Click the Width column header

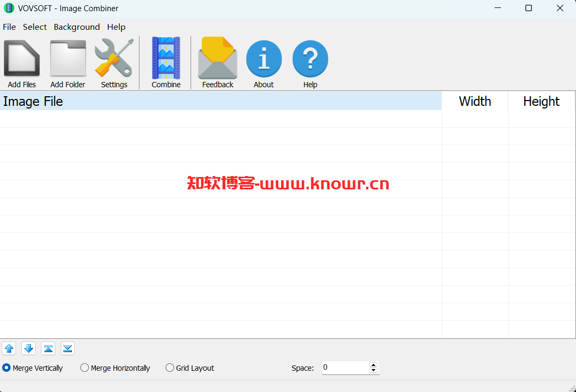click(x=475, y=101)
